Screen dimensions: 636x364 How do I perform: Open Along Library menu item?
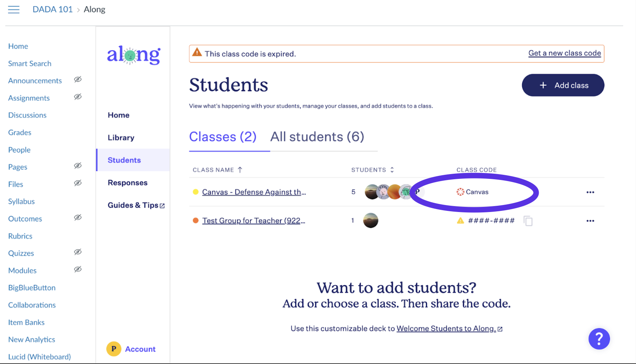[x=121, y=138]
